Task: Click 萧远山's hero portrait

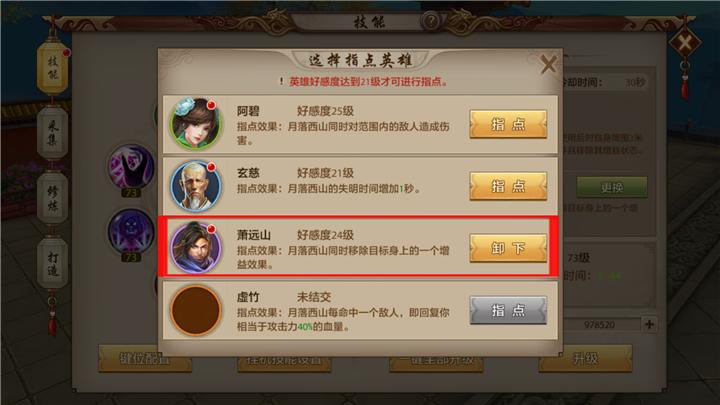Action: click(196, 248)
